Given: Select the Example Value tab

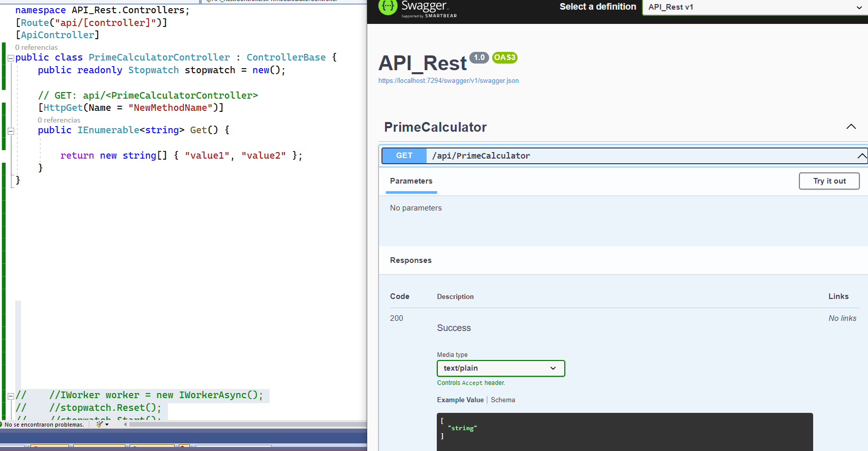Looking at the screenshot, I should (x=460, y=400).
